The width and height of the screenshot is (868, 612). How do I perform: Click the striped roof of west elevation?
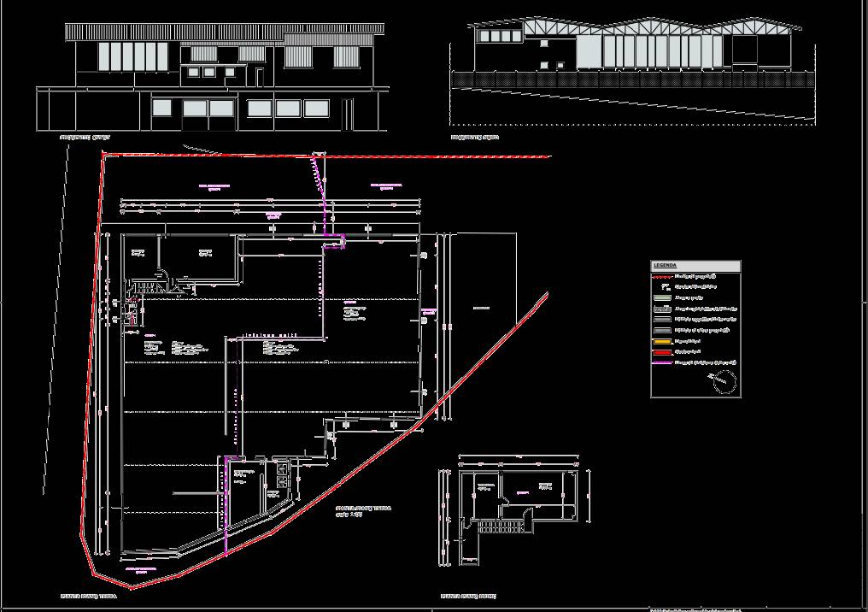225,31
